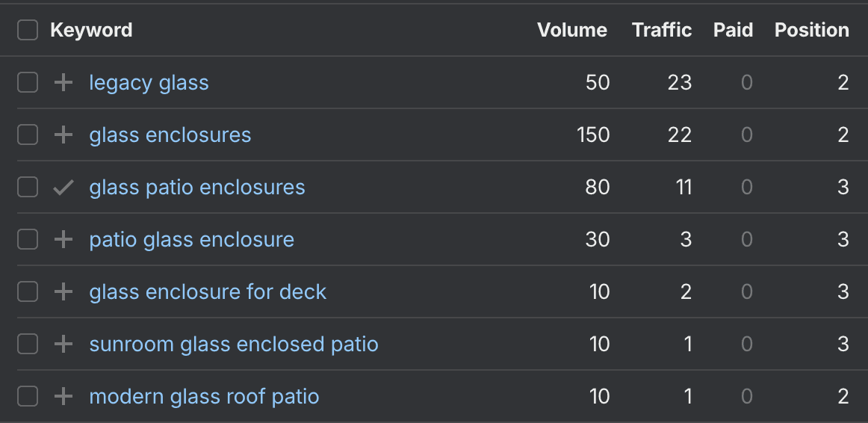Click plus icon beside glass enclosures
The height and width of the screenshot is (423, 868).
pos(63,135)
